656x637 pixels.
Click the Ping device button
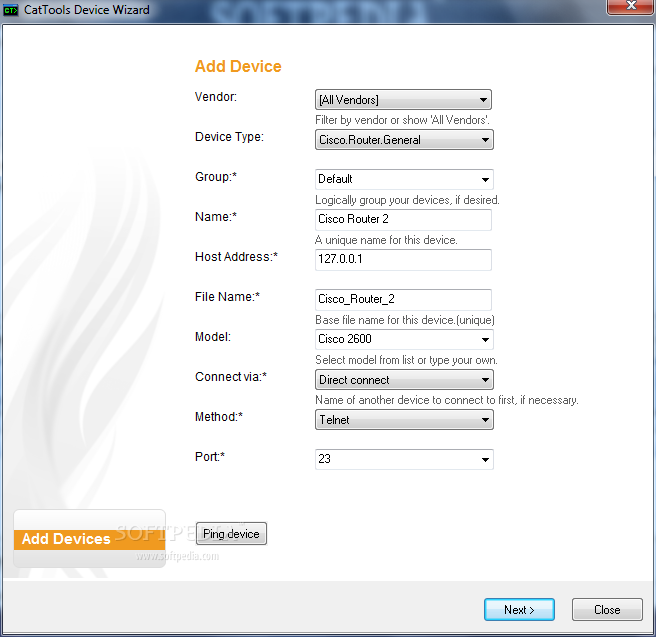click(x=231, y=534)
